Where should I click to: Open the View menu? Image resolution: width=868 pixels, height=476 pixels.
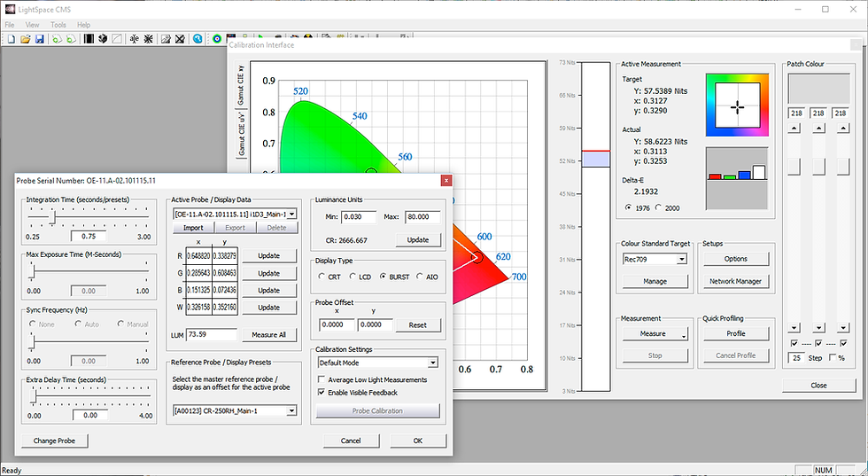pyautogui.click(x=32, y=25)
